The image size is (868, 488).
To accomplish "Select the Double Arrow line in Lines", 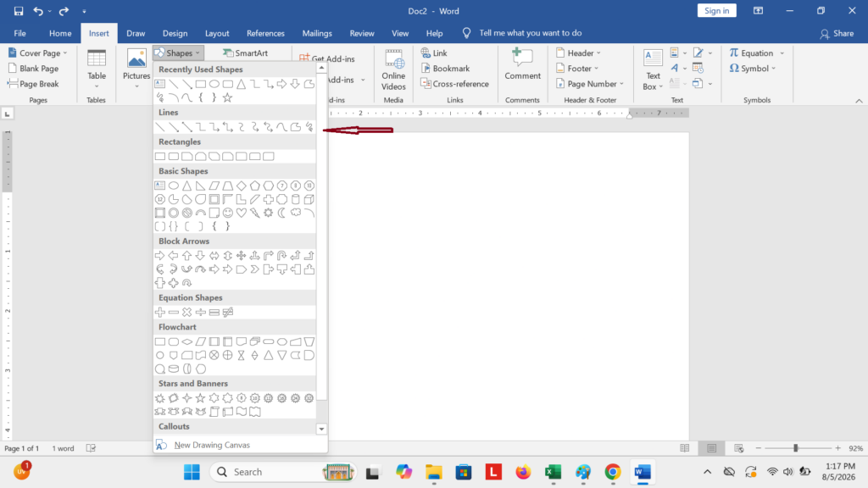I will 187,127.
